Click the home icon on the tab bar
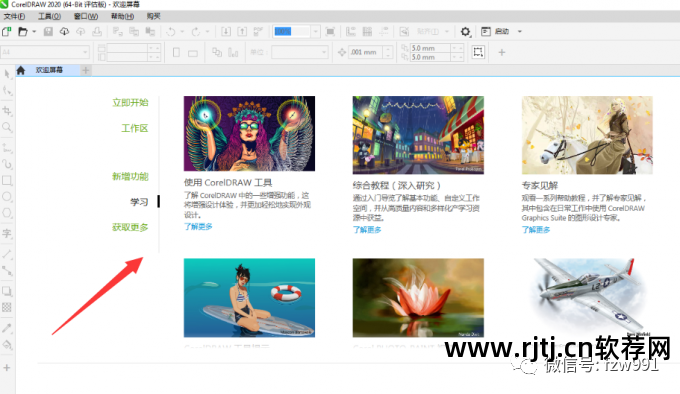 (21, 70)
